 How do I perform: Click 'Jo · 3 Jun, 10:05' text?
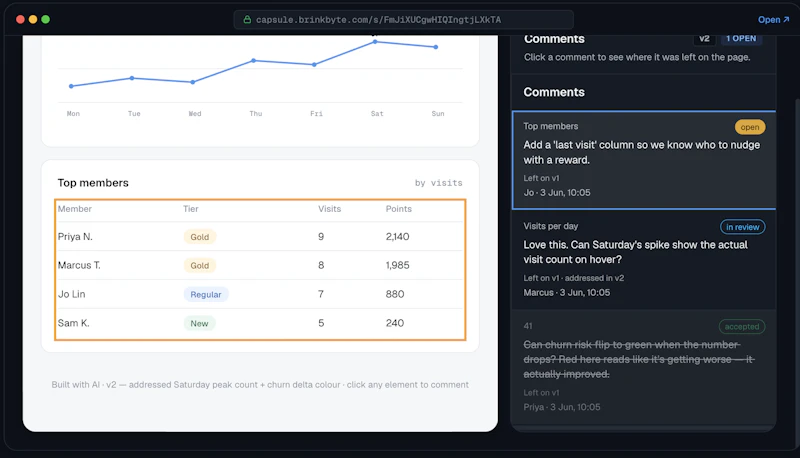[x=557, y=192]
